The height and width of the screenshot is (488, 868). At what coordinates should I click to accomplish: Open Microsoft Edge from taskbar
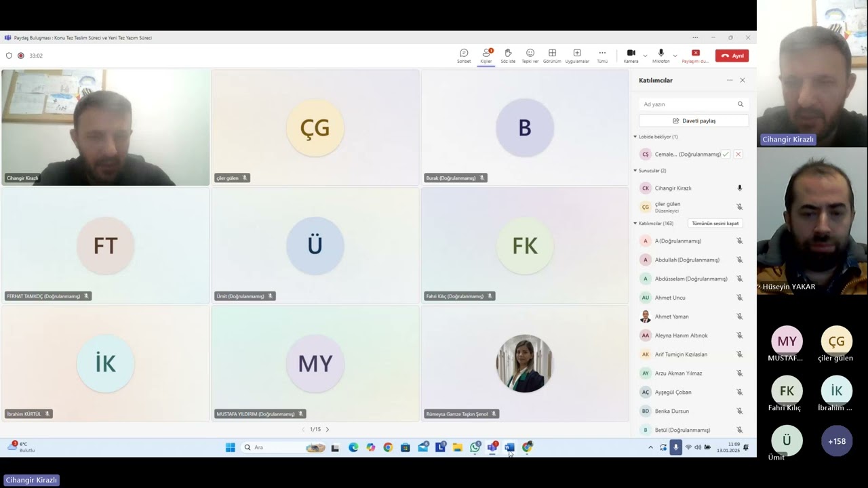pyautogui.click(x=353, y=447)
